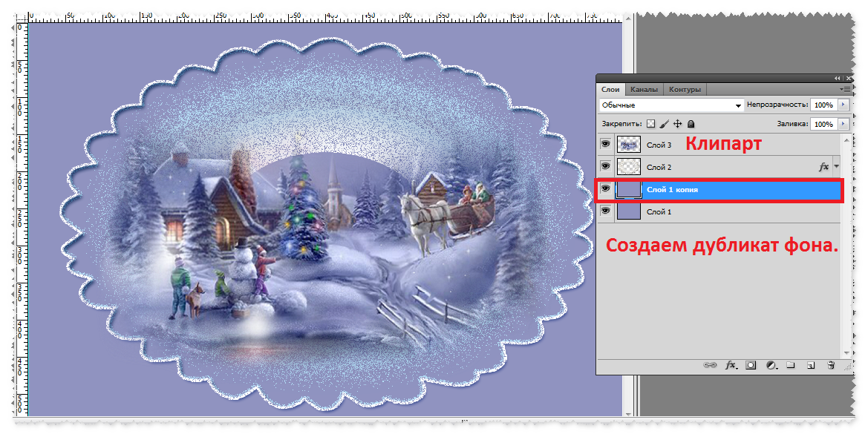Screen dimensions: 868x437
Task: Switch to the Каналы tab
Action: click(x=645, y=89)
